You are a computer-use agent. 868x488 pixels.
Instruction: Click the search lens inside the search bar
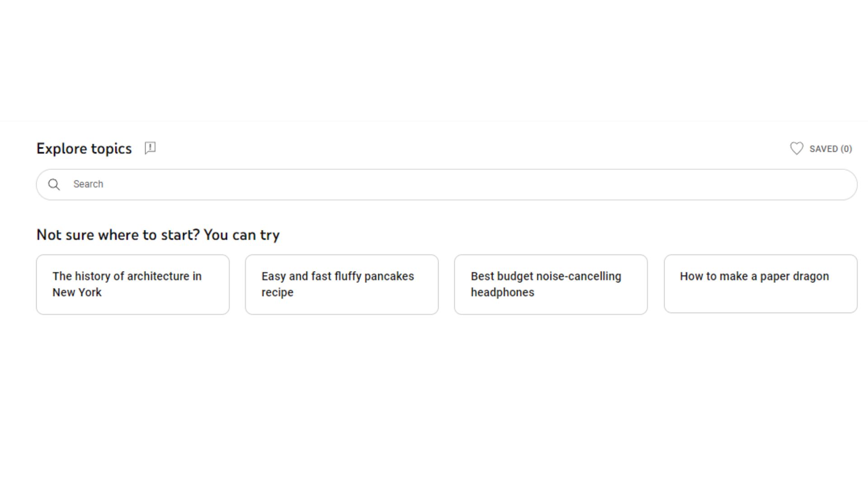[x=54, y=184]
